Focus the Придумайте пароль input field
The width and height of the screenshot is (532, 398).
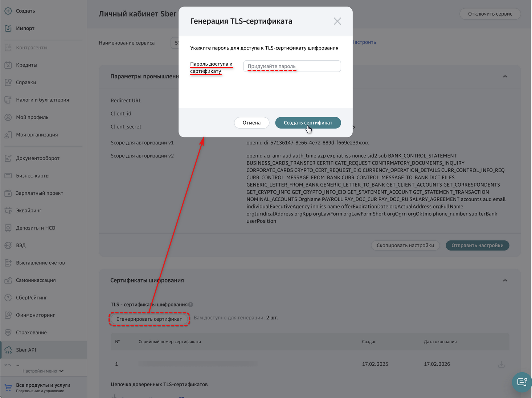tap(292, 66)
